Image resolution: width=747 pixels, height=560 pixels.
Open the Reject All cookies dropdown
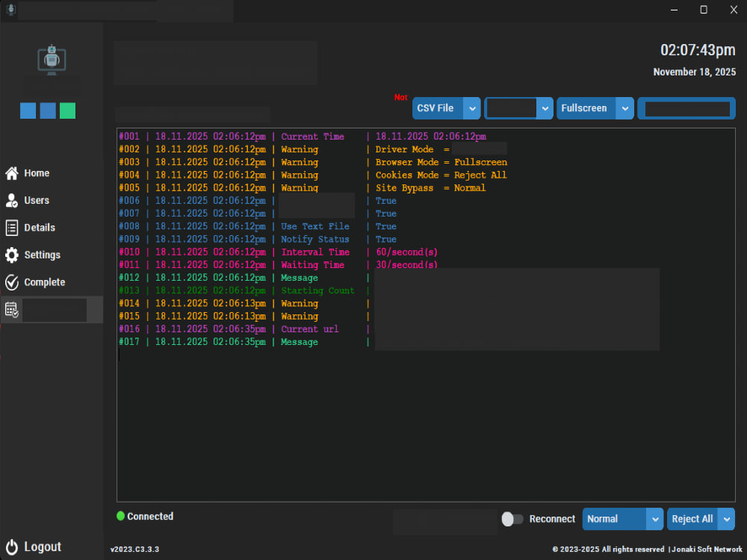tap(701, 519)
